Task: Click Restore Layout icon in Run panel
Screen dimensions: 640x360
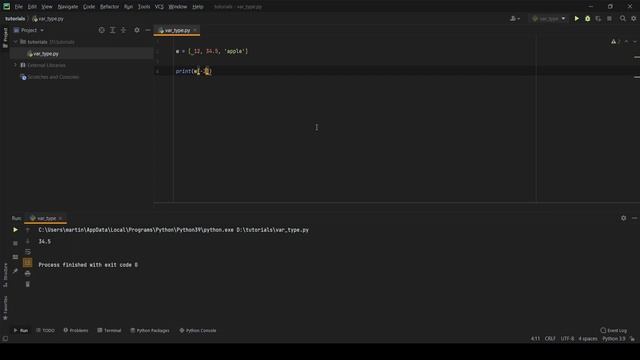Action: click(x=16, y=257)
